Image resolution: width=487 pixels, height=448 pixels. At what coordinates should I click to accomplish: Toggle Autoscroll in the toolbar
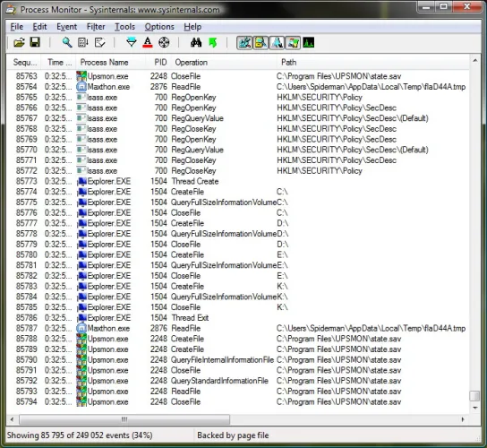click(x=83, y=43)
